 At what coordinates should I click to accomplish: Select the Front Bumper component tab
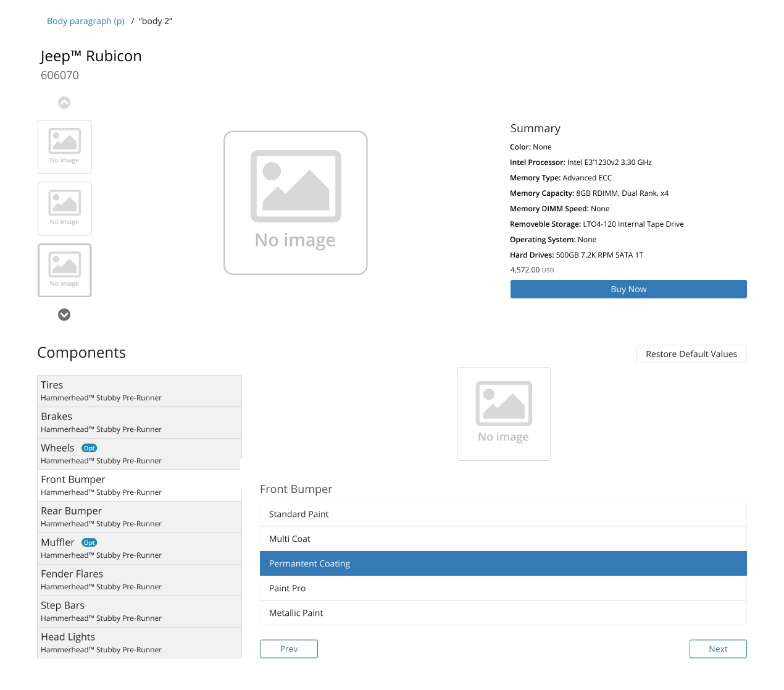click(x=140, y=486)
